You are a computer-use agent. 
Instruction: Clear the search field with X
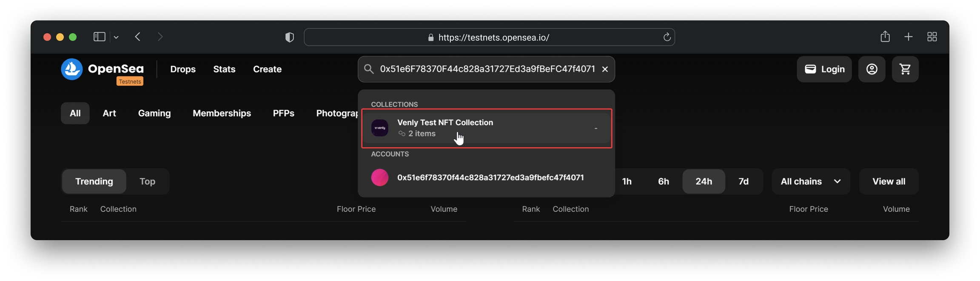pyautogui.click(x=605, y=69)
